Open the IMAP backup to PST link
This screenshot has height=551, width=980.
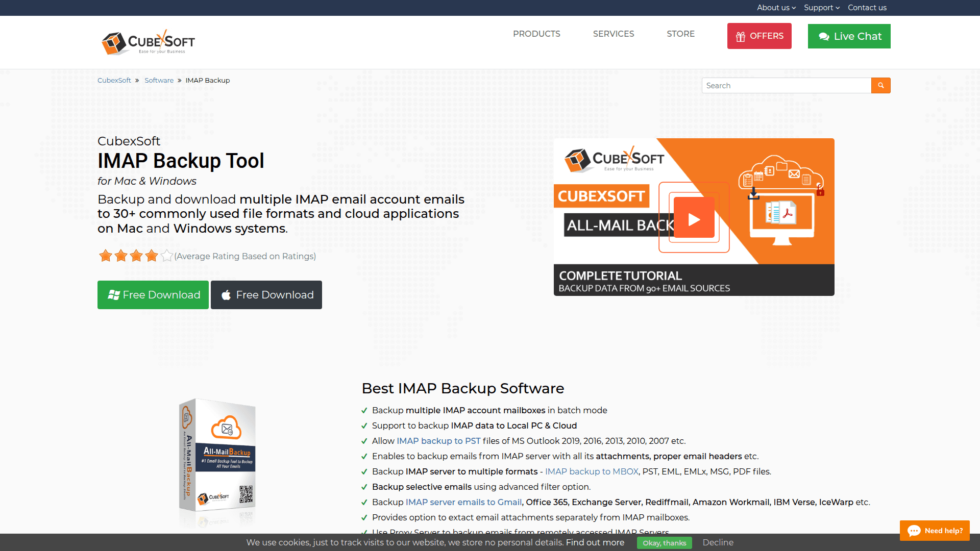438,441
